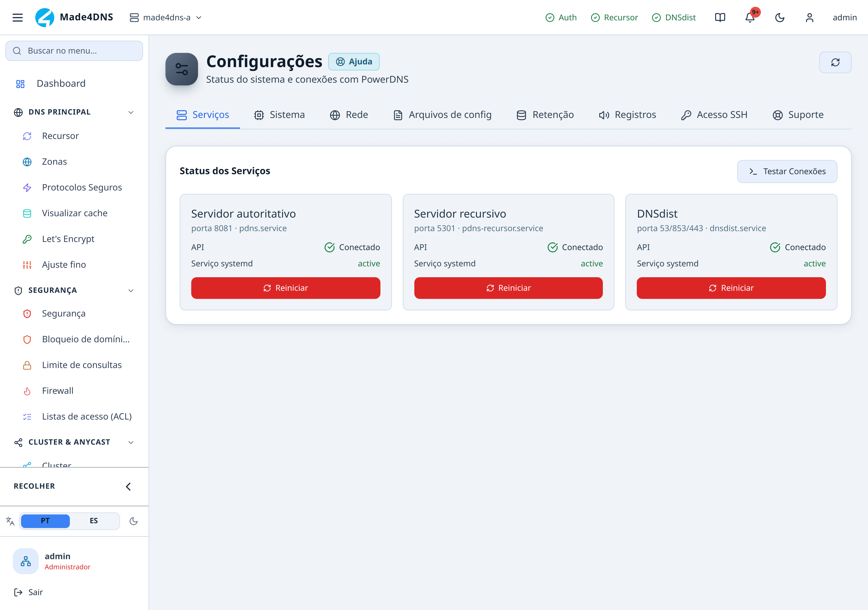Open Listas de acesso (ACL)

coord(74,416)
